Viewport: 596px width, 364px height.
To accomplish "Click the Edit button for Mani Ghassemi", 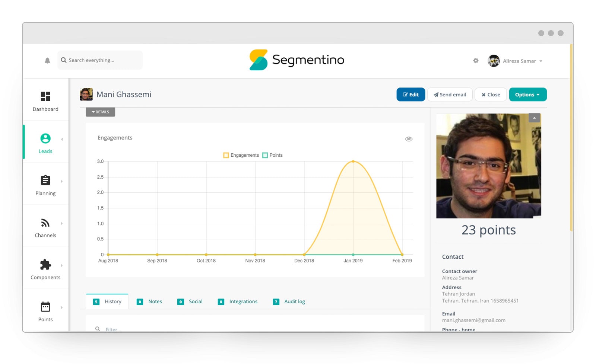I will pos(410,94).
